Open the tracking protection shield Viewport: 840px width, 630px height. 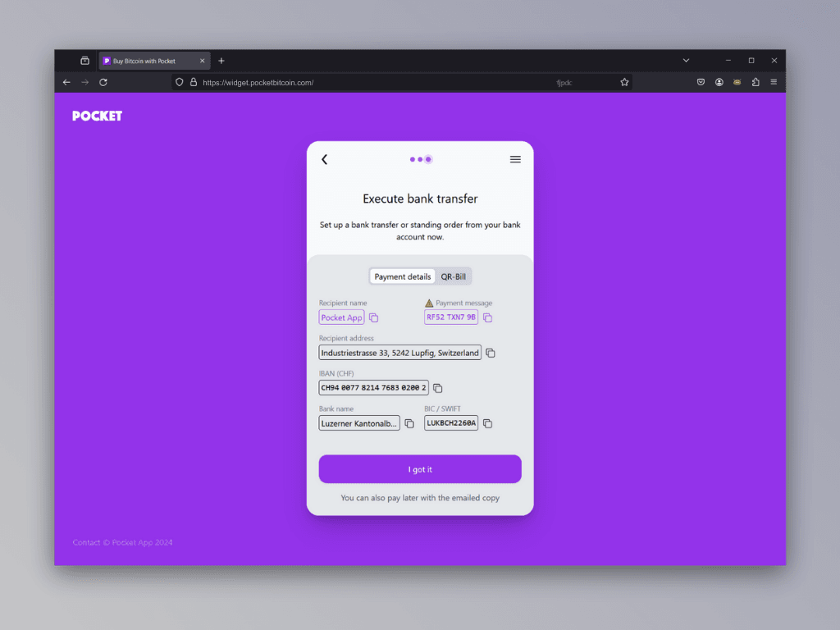point(180,83)
